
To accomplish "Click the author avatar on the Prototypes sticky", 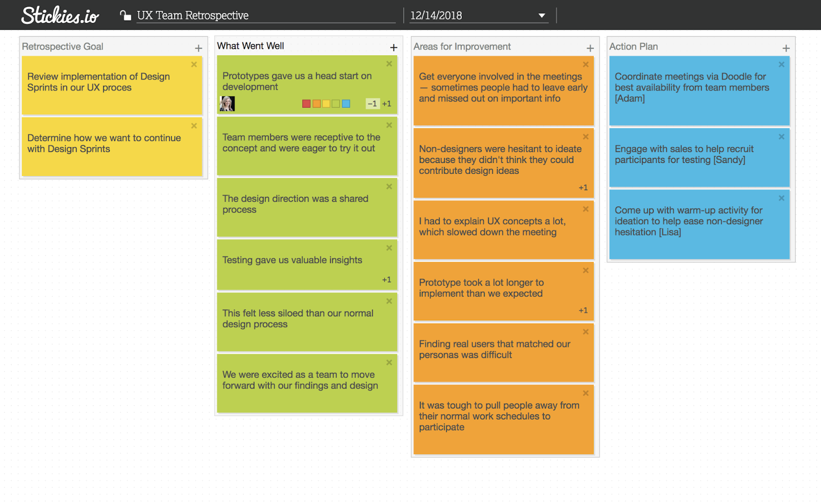I will pos(227,104).
